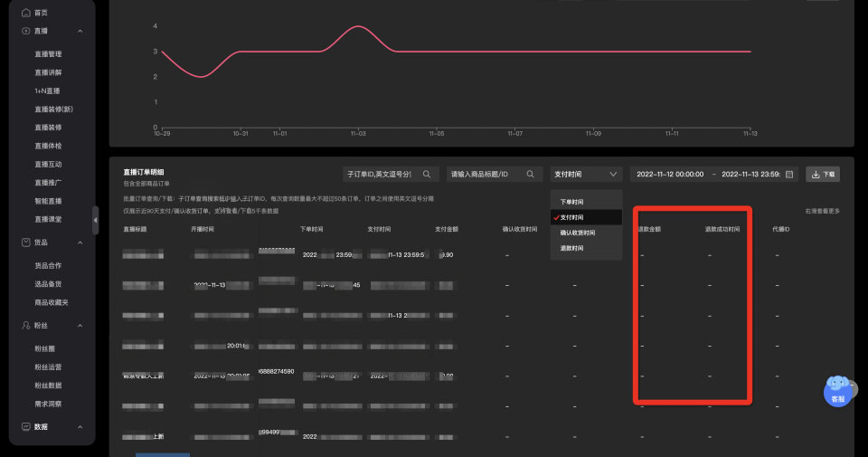Click the search icon in product title field
Image resolution: width=868 pixels, height=457 pixels.
[x=531, y=174]
